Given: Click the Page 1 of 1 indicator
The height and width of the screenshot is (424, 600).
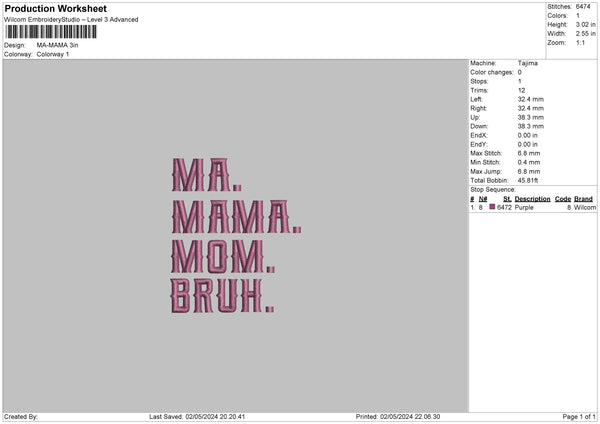Looking at the screenshot, I should 579,417.
